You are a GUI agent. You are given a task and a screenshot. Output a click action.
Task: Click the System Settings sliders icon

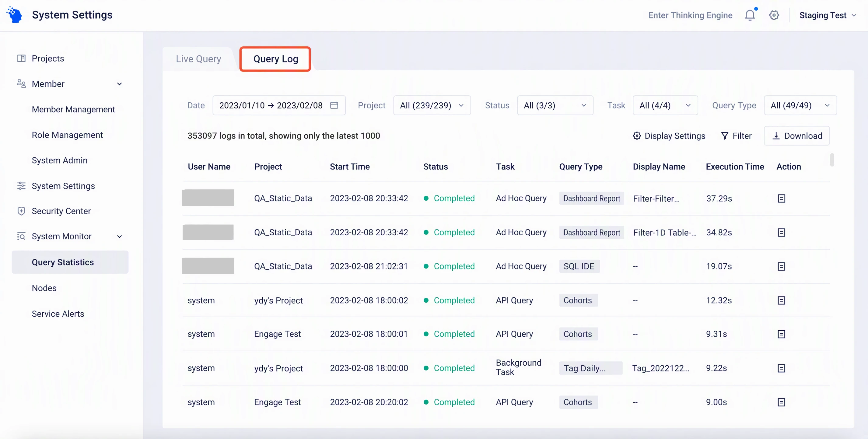21,186
